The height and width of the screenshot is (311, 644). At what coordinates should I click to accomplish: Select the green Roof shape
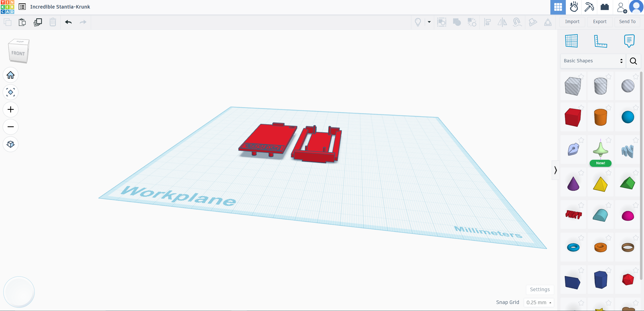click(628, 183)
